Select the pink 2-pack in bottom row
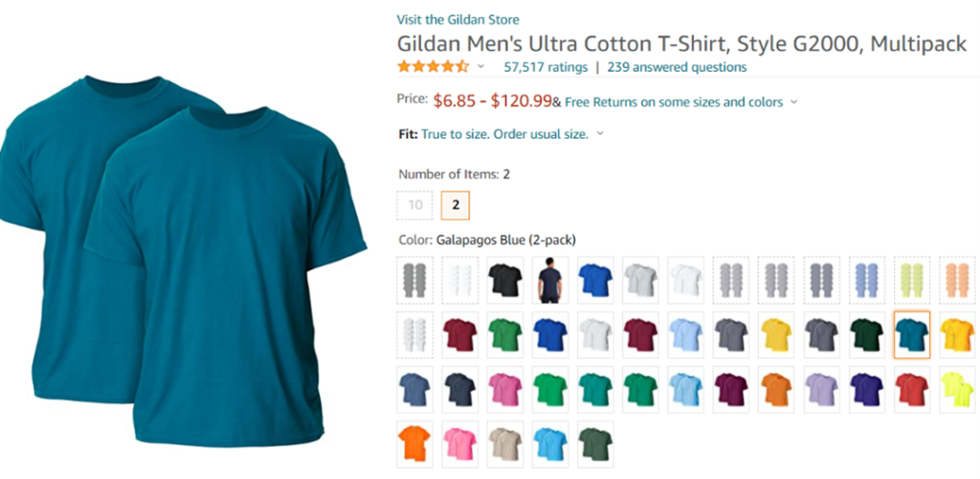 pos(460,444)
